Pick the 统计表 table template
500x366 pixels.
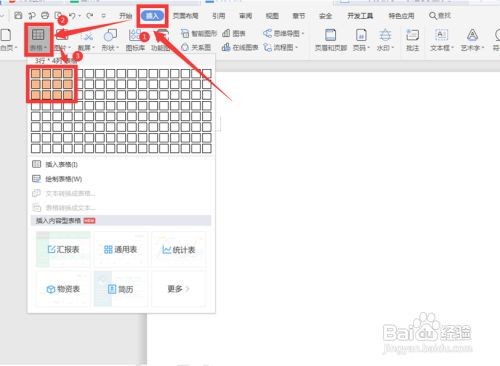click(178, 249)
